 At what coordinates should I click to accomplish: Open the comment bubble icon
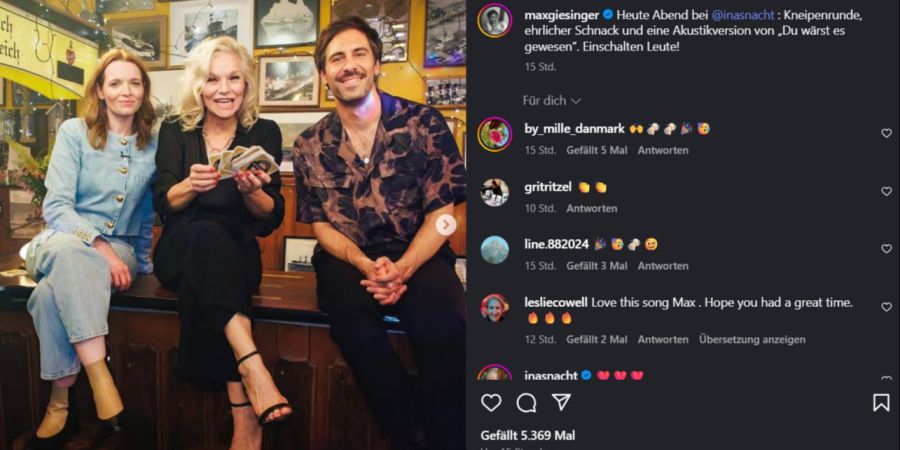(526, 402)
